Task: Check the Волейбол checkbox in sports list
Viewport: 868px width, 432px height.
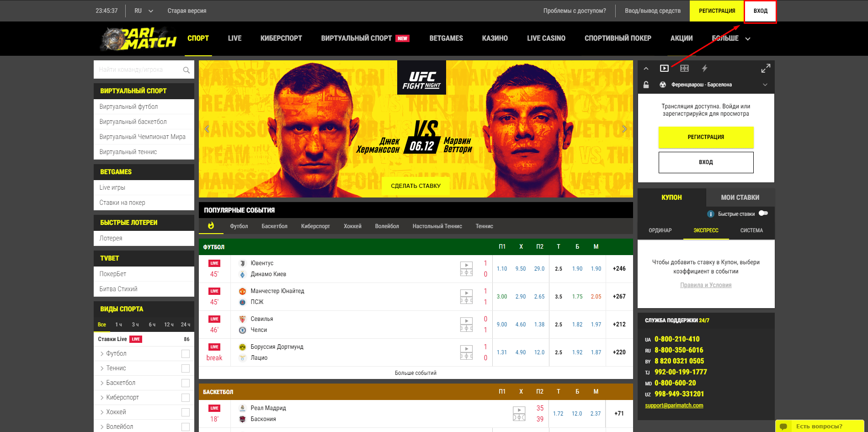Action: (x=186, y=427)
